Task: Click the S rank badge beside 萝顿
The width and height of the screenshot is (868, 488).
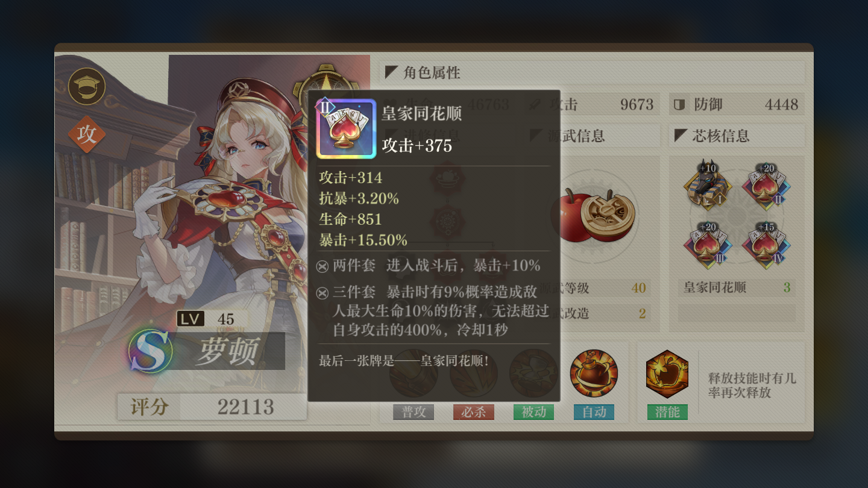Action: tap(150, 351)
